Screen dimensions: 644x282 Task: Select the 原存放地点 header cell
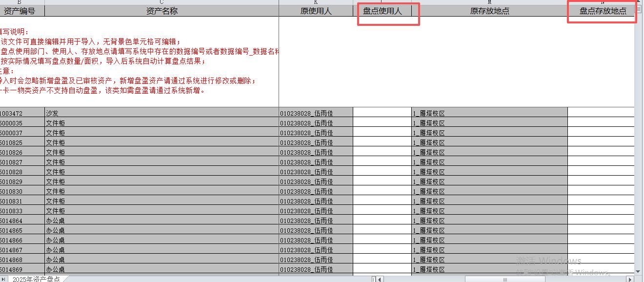coord(489,11)
